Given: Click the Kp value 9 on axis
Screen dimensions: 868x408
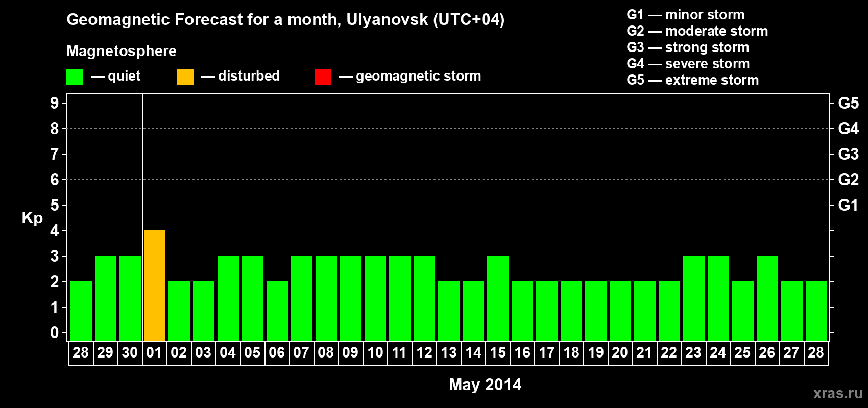Looking at the screenshot, I should (x=55, y=103).
